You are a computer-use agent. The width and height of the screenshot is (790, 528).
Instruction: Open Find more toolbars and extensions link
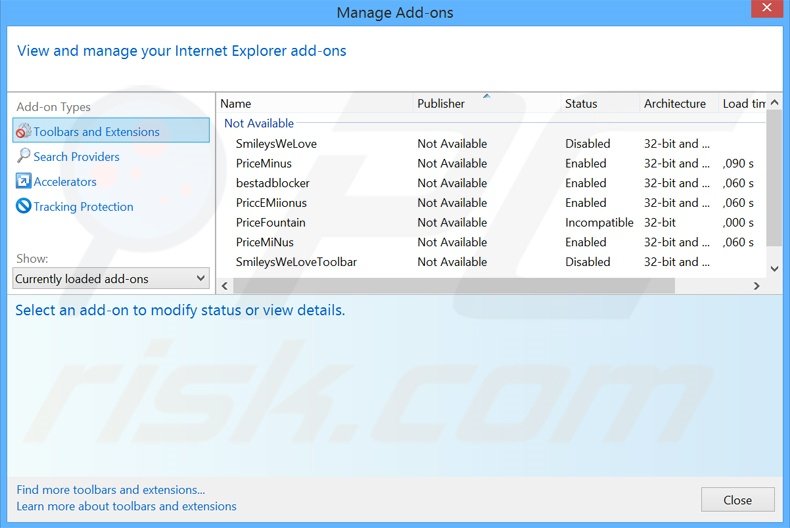pyautogui.click(x=111, y=490)
